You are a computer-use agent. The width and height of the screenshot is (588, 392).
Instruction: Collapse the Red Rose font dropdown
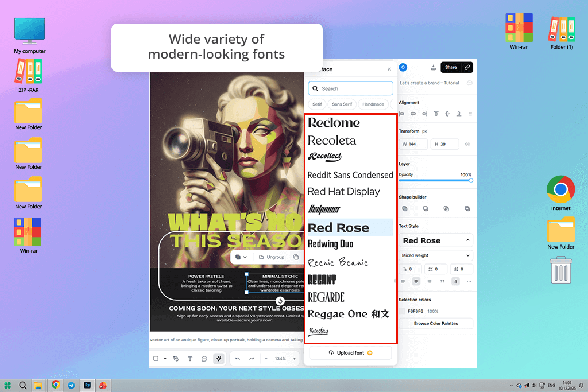coord(467,240)
